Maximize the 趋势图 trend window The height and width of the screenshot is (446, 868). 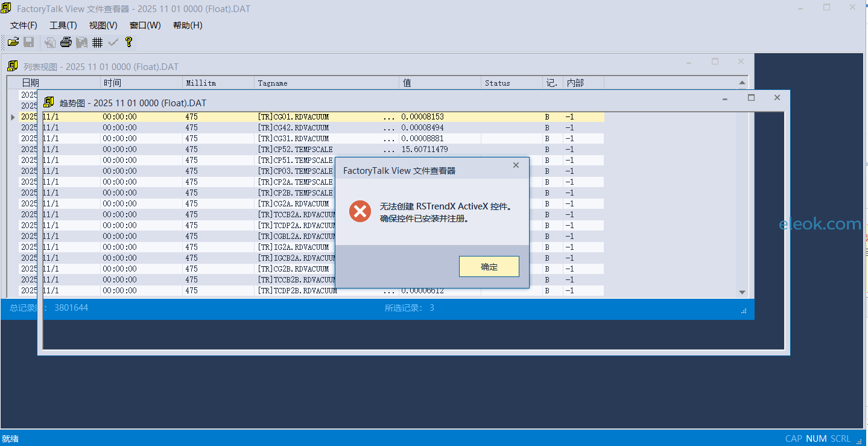coord(751,98)
